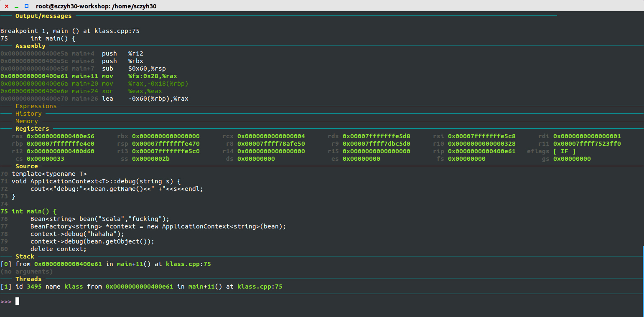Click the collapsed History section header
The image size is (644, 317).
28,114
